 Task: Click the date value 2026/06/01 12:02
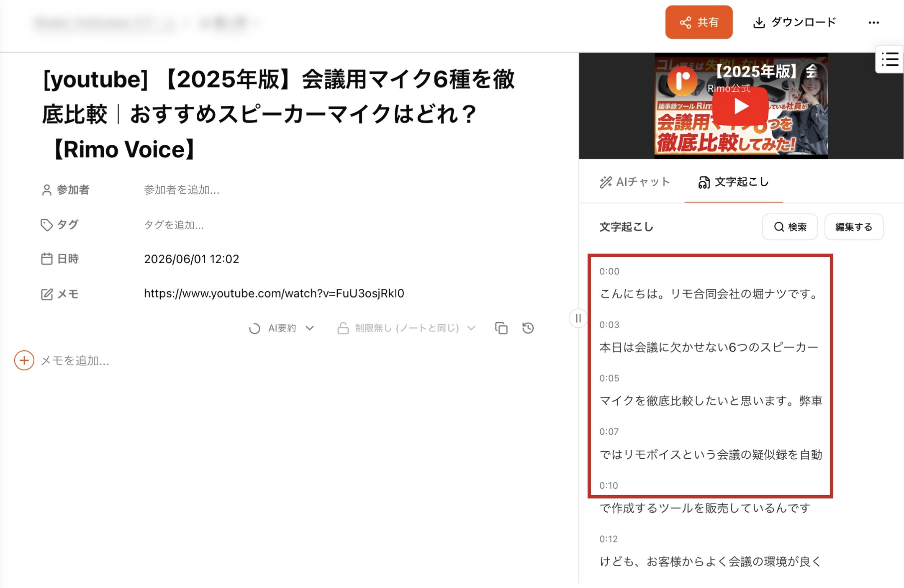[x=192, y=259]
